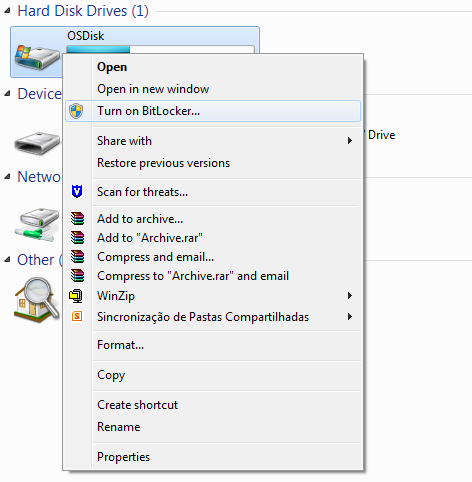
Task: Select Rename in the context menu
Action: pos(213,427)
